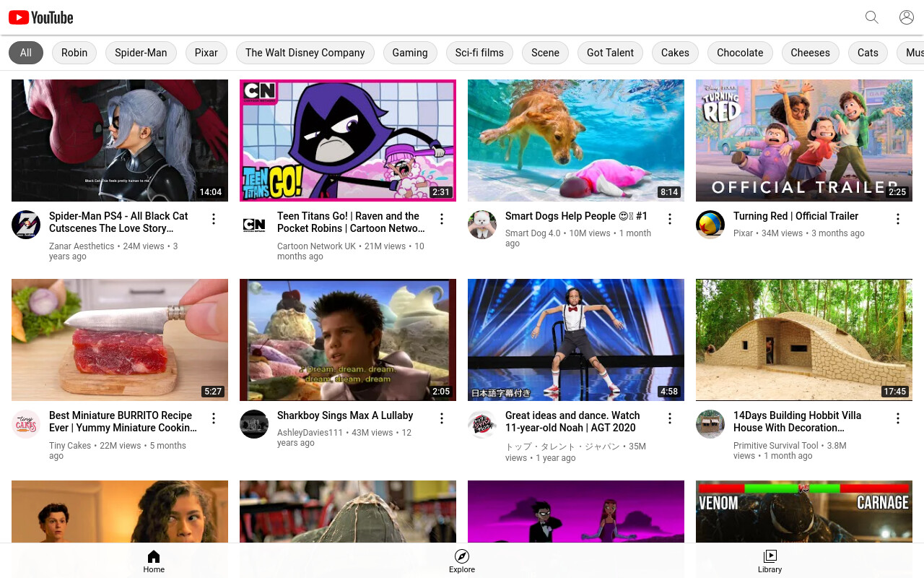924x578 pixels.
Task: Click the Zanar Aesthetics channel name
Action: coord(82,246)
